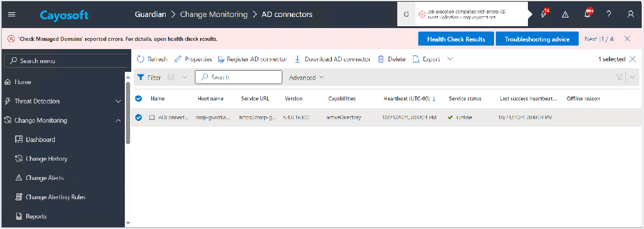Image resolution: width=644 pixels, height=229 pixels.
Task: Export the connectors list
Action: point(426,59)
